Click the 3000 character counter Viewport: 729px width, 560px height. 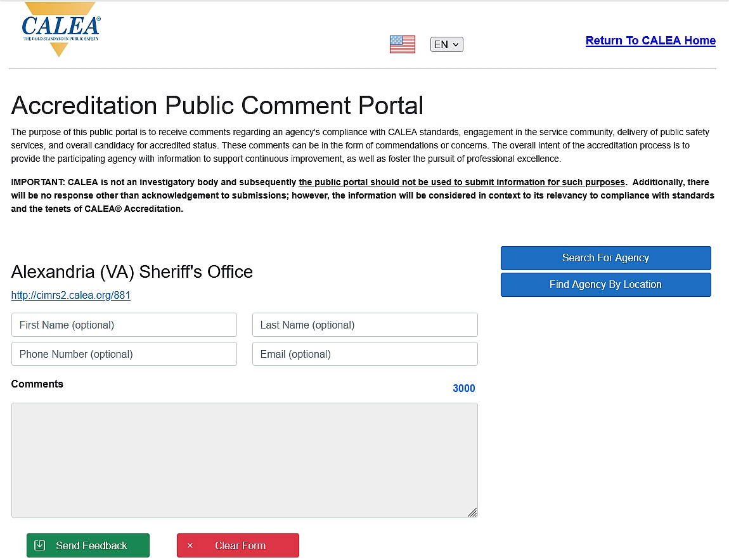(464, 388)
